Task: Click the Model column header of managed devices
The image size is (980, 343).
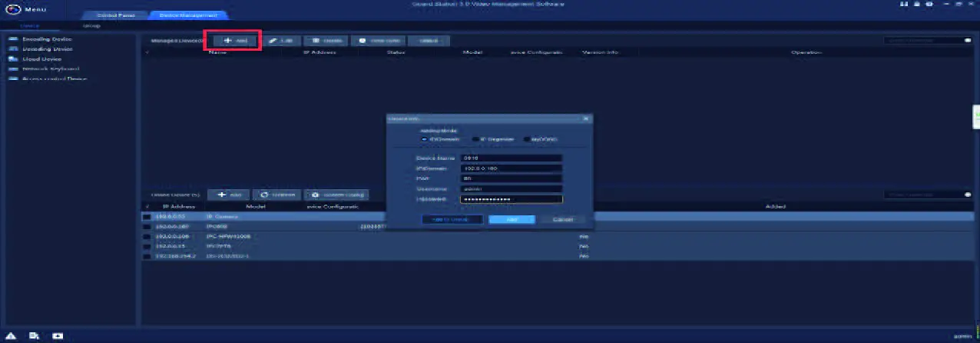Action: pyautogui.click(x=472, y=52)
